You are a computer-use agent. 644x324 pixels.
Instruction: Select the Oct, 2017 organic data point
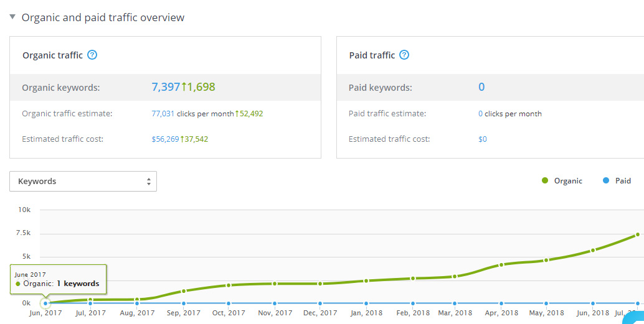click(x=229, y=285)
